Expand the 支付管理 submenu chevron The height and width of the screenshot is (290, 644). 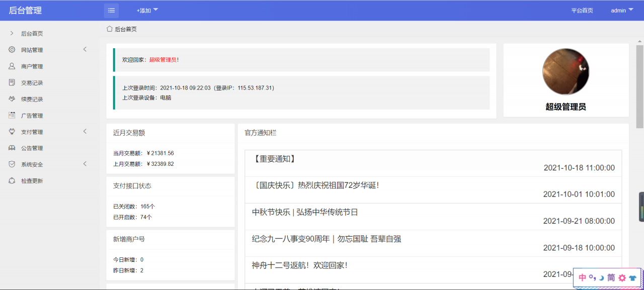[85, 131]
